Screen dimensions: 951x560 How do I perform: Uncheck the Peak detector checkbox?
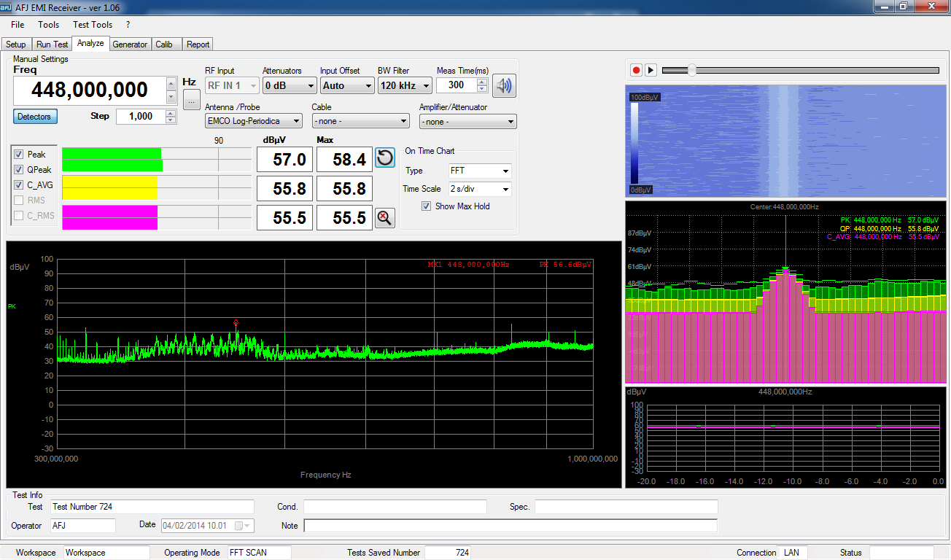coord(19,155)
